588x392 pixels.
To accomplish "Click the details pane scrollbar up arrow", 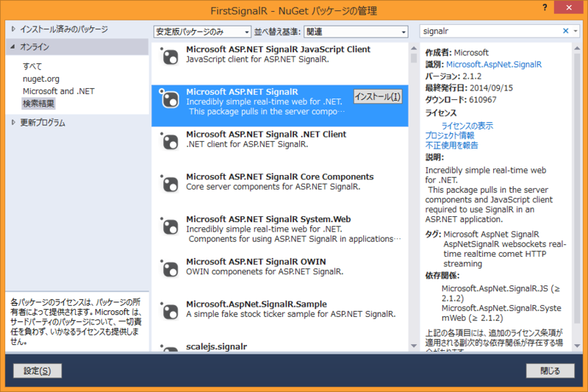I will [x=577, y=49].
